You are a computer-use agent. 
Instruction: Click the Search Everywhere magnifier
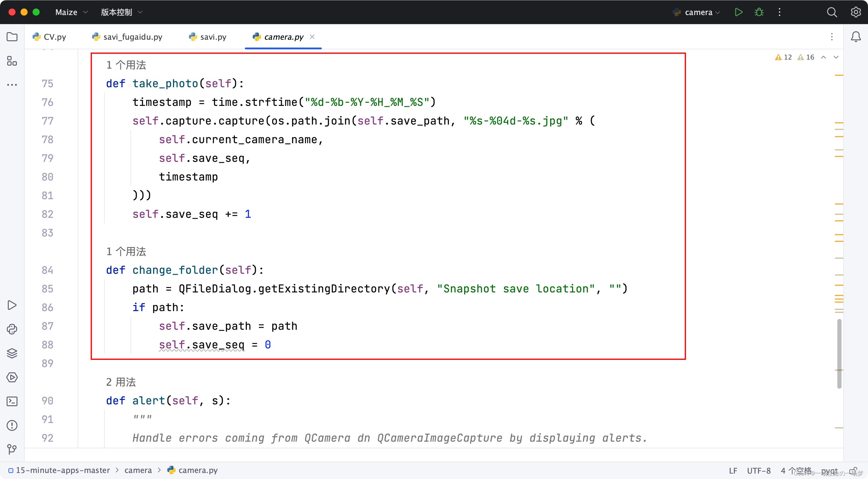click(832, 12)
